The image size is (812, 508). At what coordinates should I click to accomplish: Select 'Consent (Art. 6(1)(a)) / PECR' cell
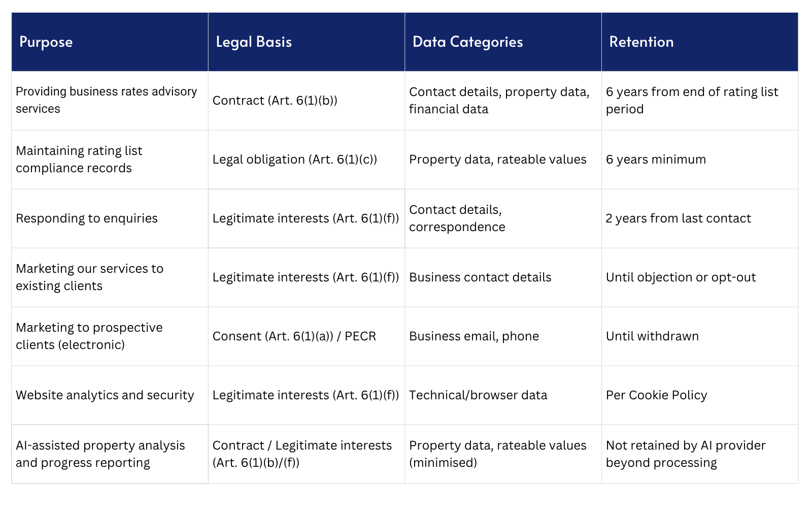click(307, 336)
